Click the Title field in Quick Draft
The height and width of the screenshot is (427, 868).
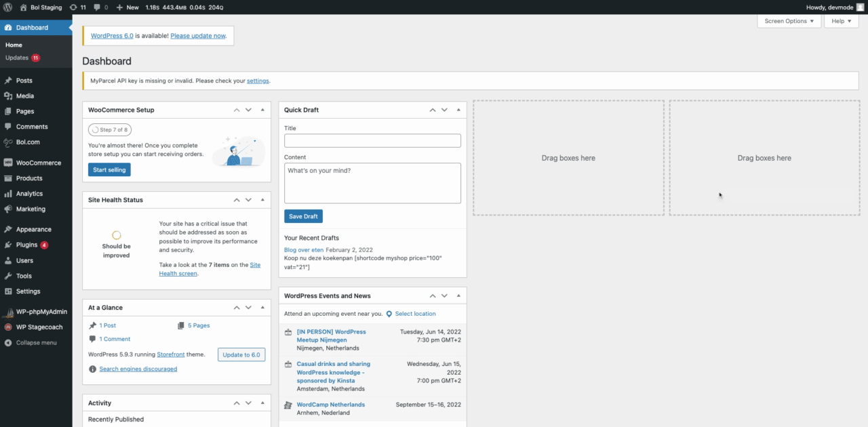pos(372,140)
